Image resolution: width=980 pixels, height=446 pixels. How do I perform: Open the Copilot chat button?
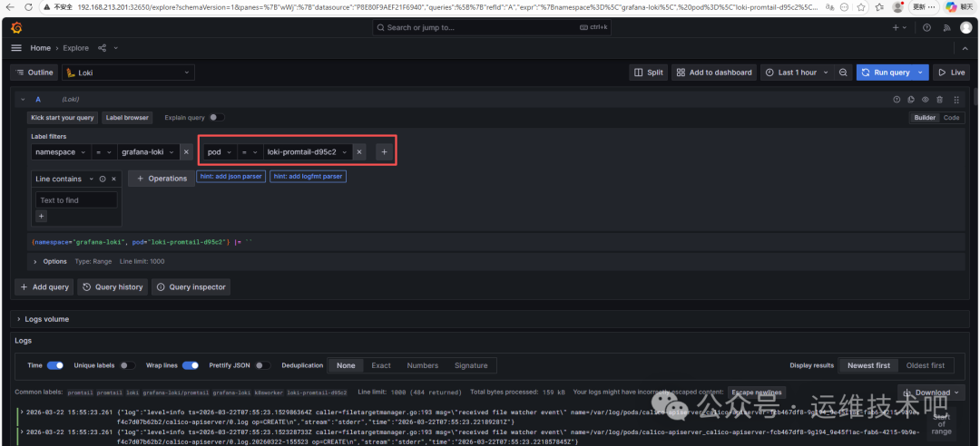(960, 7)
